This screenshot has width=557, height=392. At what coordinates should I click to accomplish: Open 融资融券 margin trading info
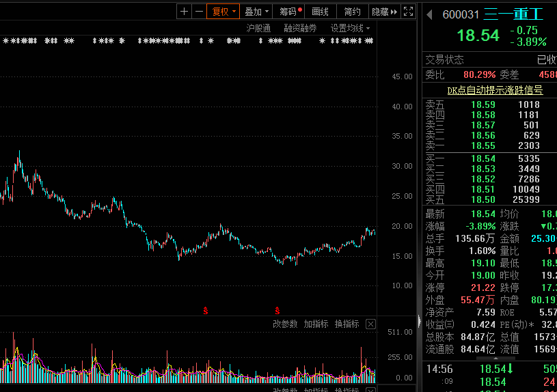[301, 28]
